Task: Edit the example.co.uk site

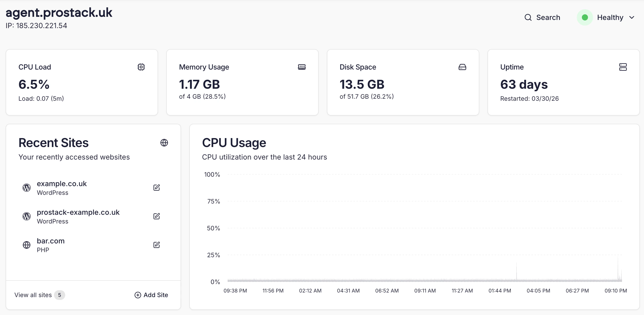Action: [x=157, y=188]
